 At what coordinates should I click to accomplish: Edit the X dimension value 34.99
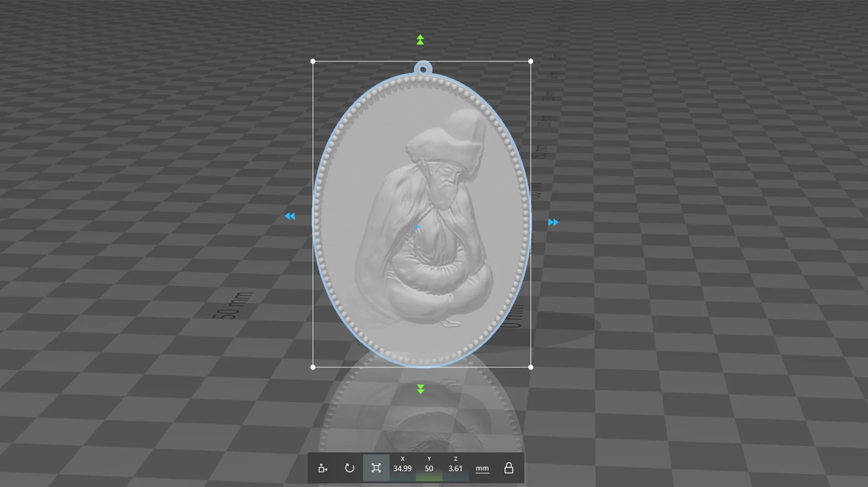402,468
